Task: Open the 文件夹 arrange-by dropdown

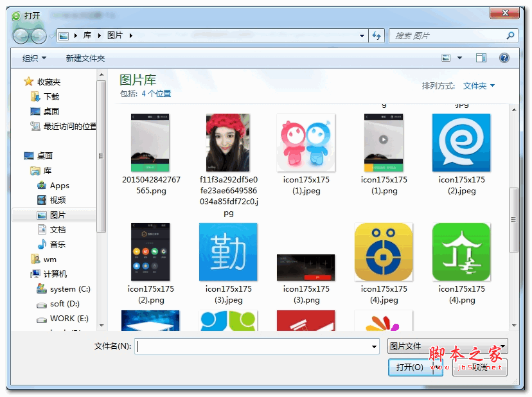Action: click(479, 86)
